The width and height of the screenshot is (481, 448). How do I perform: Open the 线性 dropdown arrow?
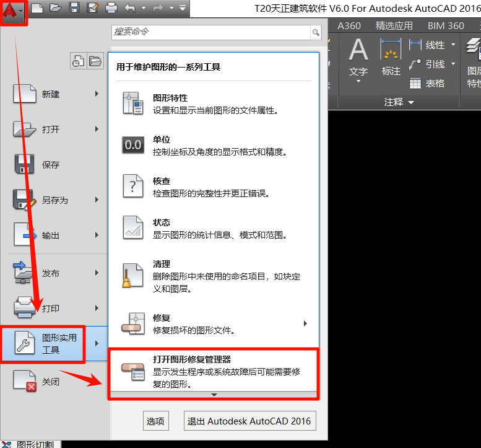pyautogui.click(x=453, y=45)
